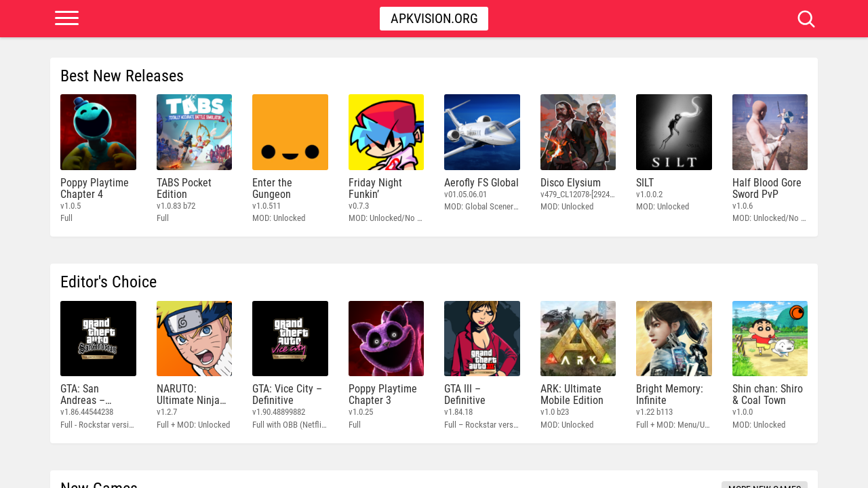Click GTA: Vice City – Definitive title
868x488 pixels.
pyautogui.click(x=287, y=394)
